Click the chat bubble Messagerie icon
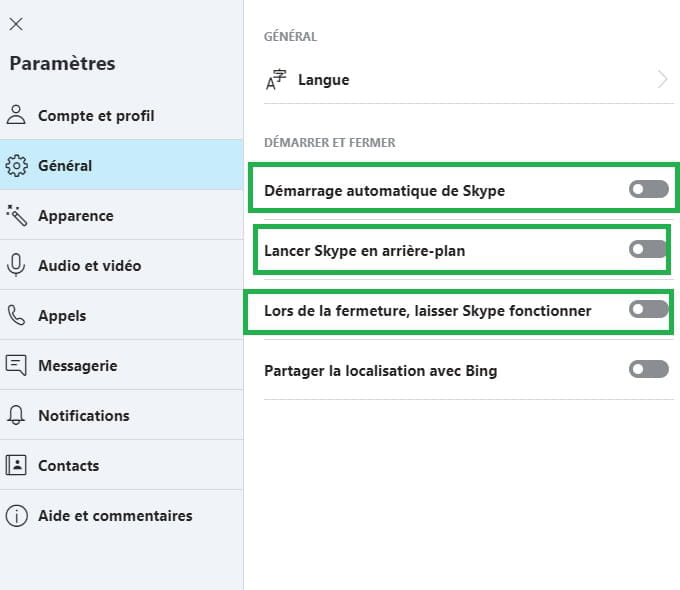680x590 pixels. click(16, 365)
